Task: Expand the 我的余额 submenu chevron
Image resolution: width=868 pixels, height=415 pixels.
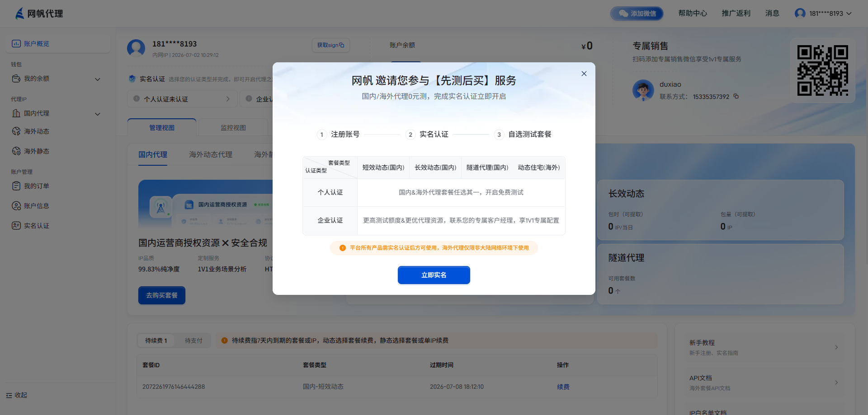Action: (98, 79)
